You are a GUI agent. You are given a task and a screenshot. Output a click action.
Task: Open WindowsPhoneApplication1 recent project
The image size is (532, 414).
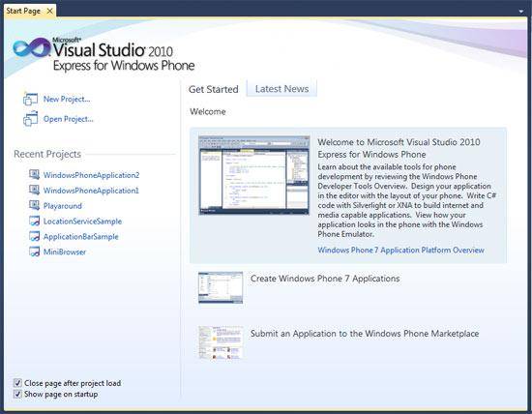pyautogui.click(x=91, y=191)
